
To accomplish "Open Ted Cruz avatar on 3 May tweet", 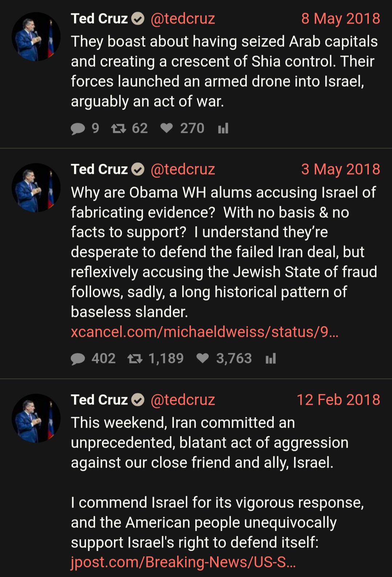I will (36, 187).
